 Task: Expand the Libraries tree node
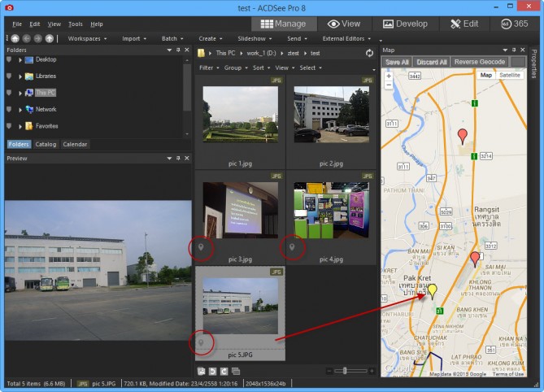click(20, 76)
